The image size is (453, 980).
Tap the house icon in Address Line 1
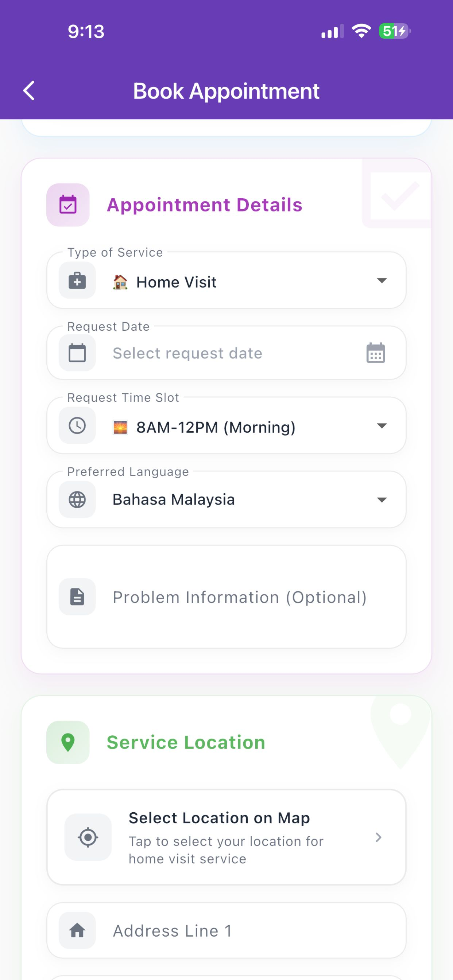click(x=77, y=930)
